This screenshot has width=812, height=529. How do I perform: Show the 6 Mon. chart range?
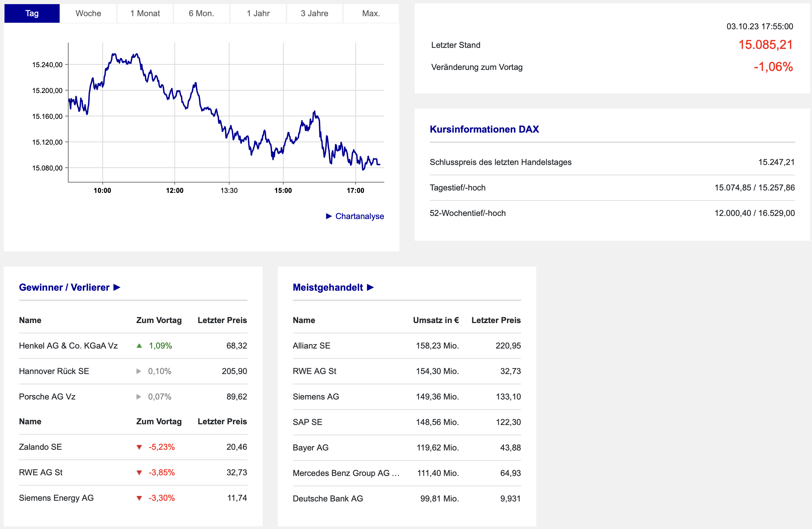[x=201, y=13]
